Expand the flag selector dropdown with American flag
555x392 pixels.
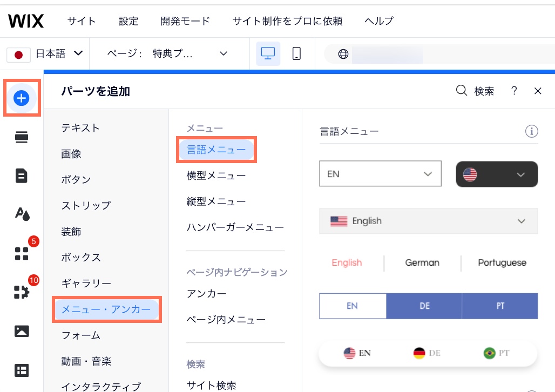coord(496,174)
